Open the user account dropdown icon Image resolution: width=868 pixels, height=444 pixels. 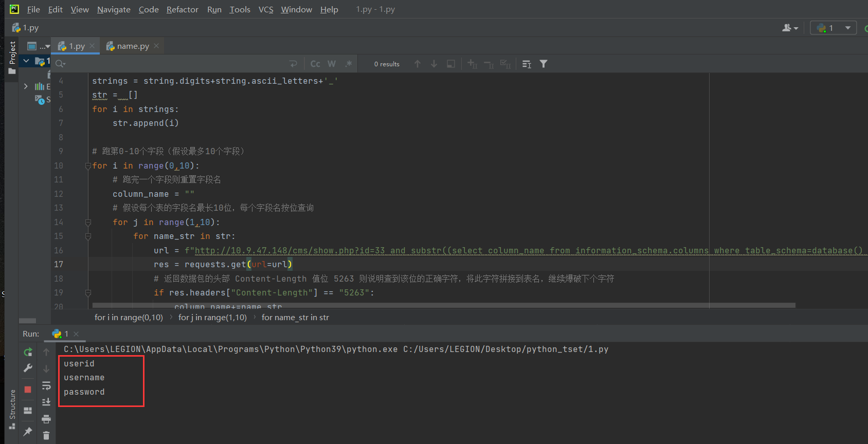[x=790, y=28]
